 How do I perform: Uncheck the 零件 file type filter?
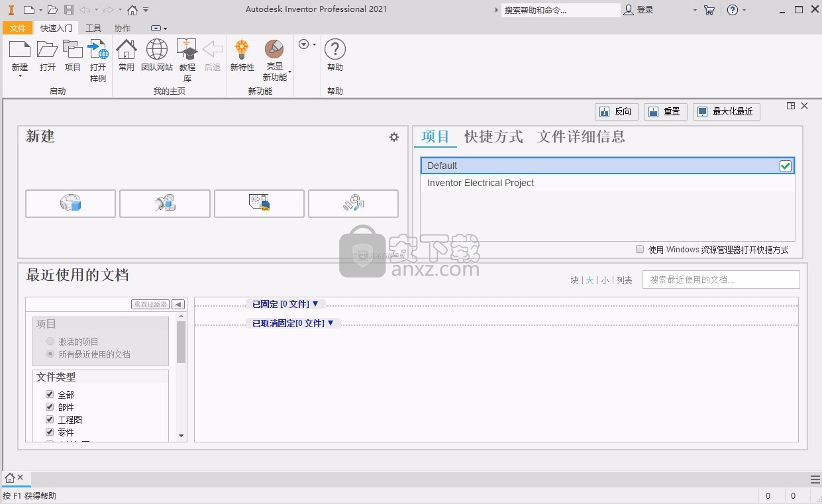click(50, 432)
